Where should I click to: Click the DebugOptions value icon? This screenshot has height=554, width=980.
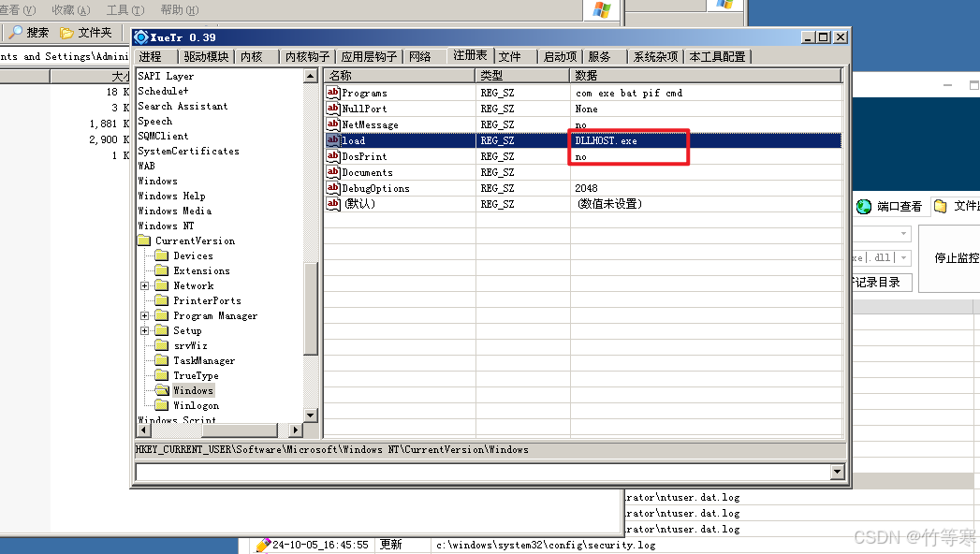333,188
